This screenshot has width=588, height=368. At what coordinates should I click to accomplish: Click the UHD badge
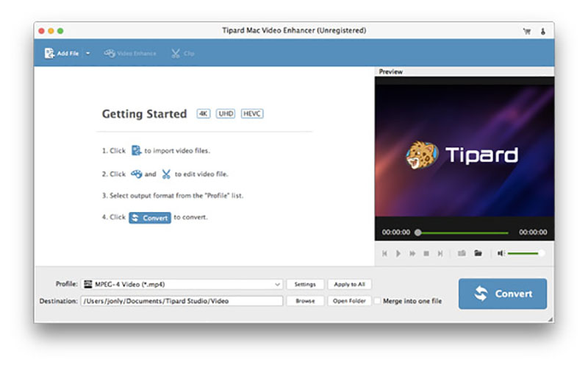click(226, 113)
